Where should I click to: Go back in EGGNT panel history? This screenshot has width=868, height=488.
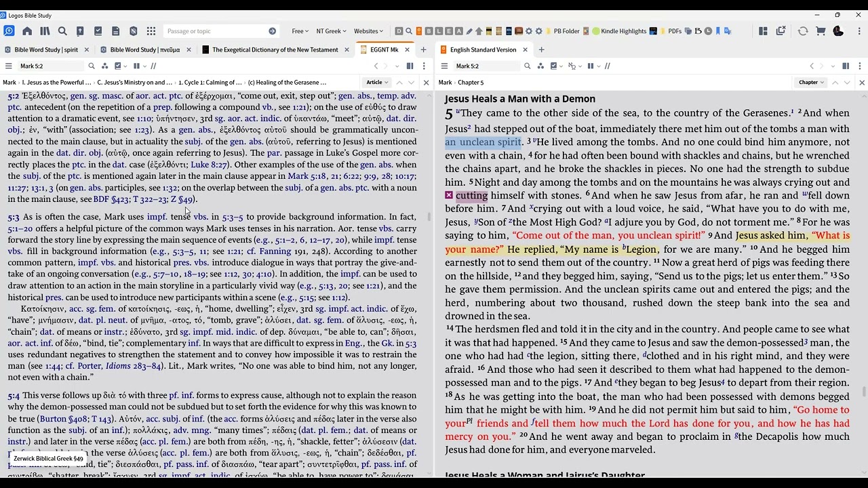376,66
